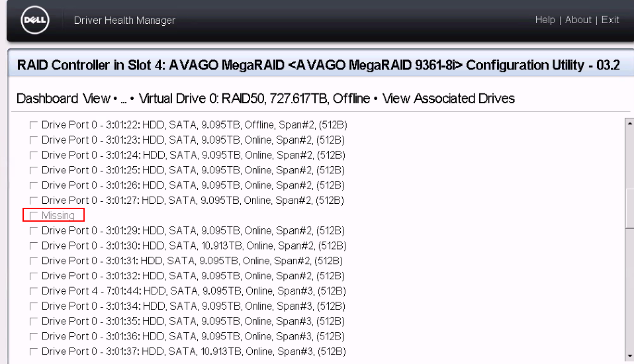Image resolution: width=634 pixels, height=364 pixels.
Task: Check the drive 3:01:22 Offline checkbox
Action: tap(34, 125)
